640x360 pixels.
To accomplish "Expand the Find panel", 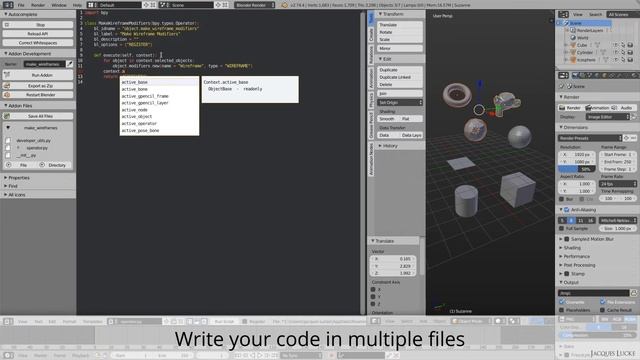I will click(x=6, y=186).
